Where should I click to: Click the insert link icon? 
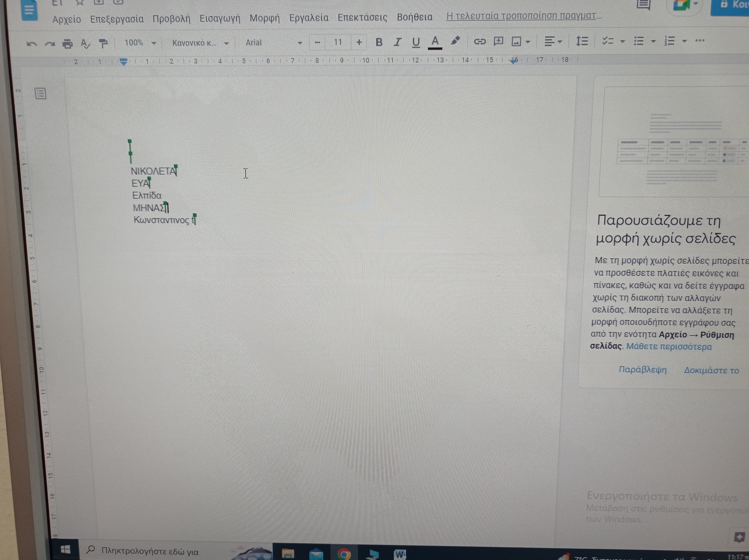coord(480,42)
